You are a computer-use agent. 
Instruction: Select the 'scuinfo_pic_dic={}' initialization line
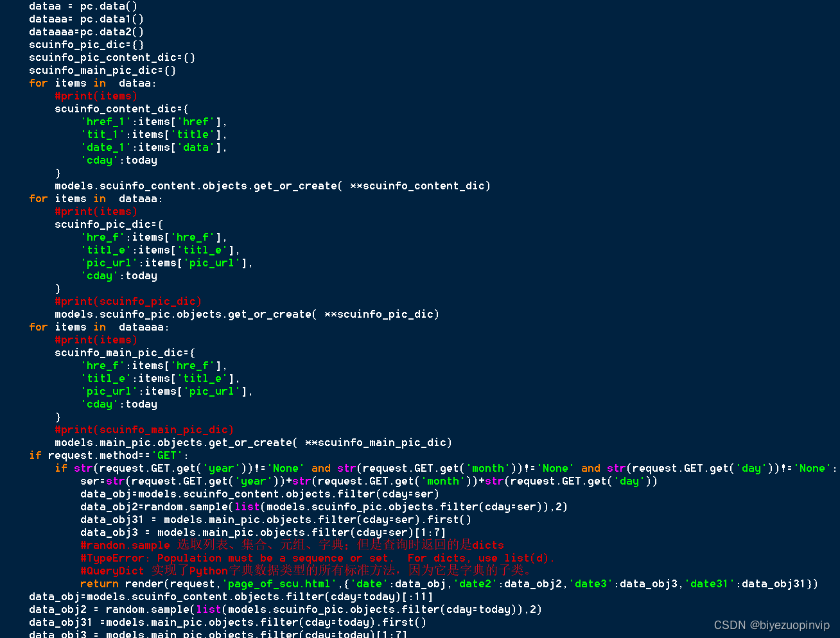pos(87,45)
